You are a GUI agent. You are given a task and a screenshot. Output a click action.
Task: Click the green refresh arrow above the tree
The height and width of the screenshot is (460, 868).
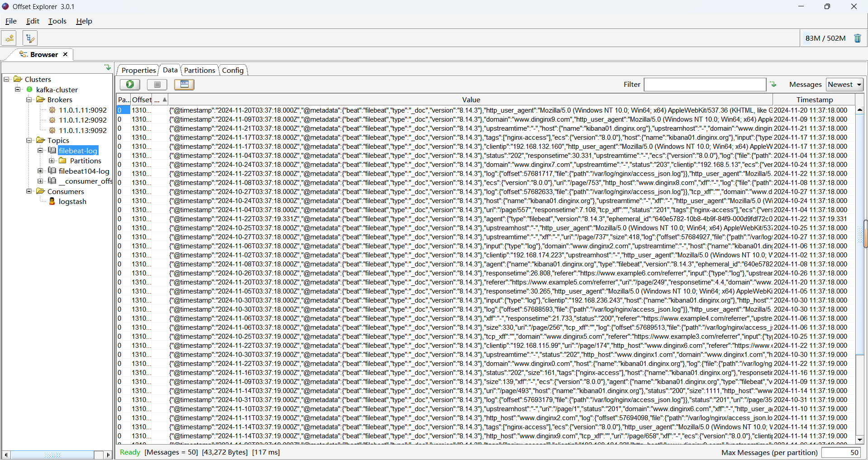click(108, 67)
